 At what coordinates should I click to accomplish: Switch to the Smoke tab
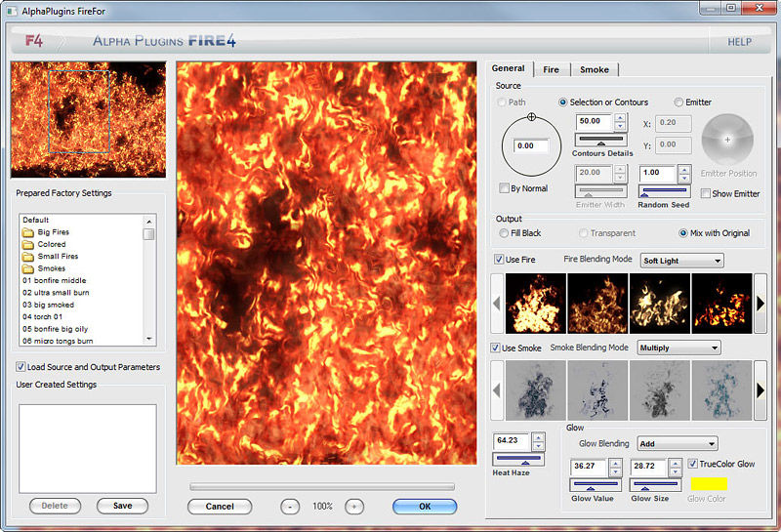click(x=595, y=69)
